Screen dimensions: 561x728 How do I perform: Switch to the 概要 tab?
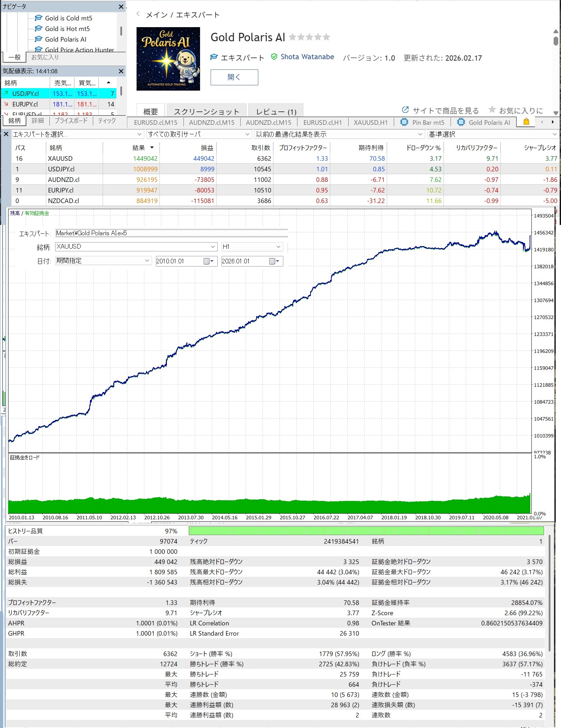(x=151, y=111)
